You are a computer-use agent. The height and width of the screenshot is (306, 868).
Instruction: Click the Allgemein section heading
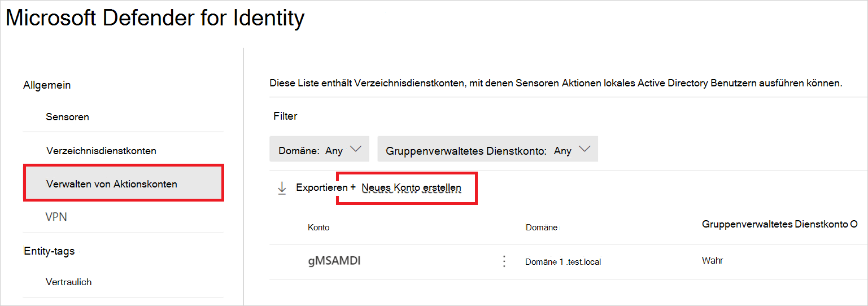(x=47, y=85)
